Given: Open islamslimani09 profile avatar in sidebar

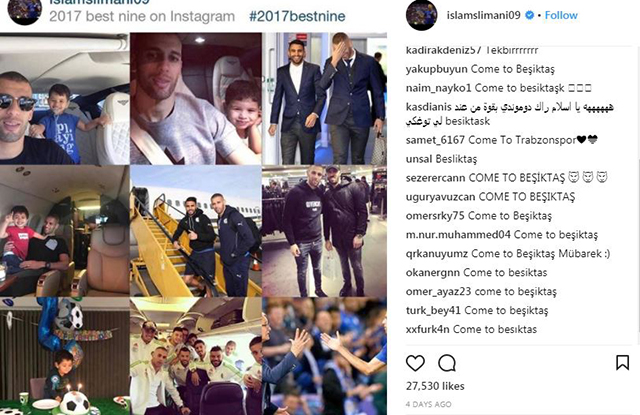Looking at the screenshot, I should coord(422,15).
